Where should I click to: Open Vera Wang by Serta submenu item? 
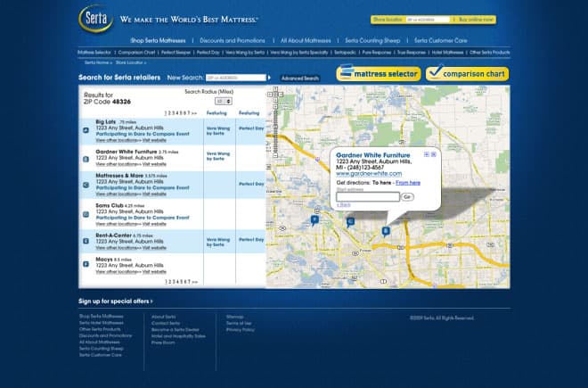[245, 53]
